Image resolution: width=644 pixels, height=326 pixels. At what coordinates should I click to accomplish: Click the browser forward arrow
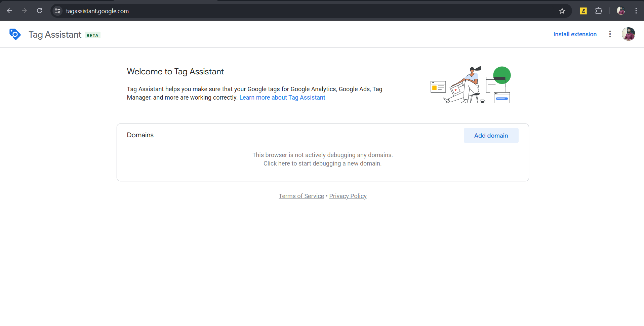click(24, 11)
